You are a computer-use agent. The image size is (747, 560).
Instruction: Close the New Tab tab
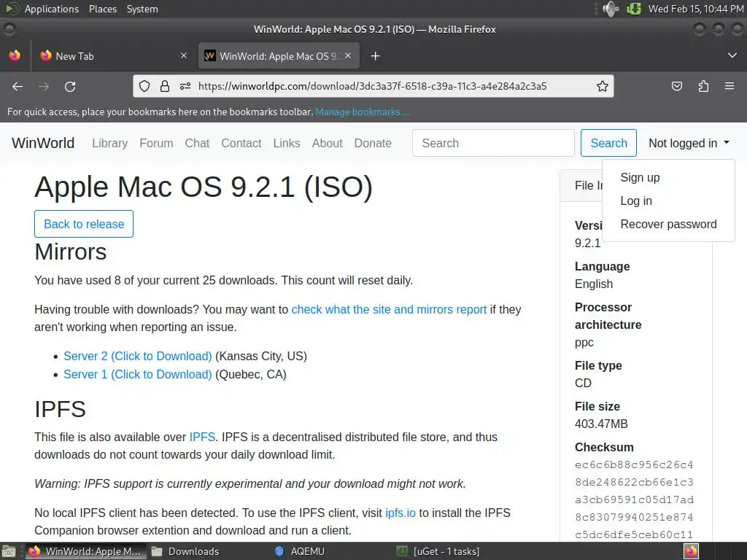click(x=184, y=55)
